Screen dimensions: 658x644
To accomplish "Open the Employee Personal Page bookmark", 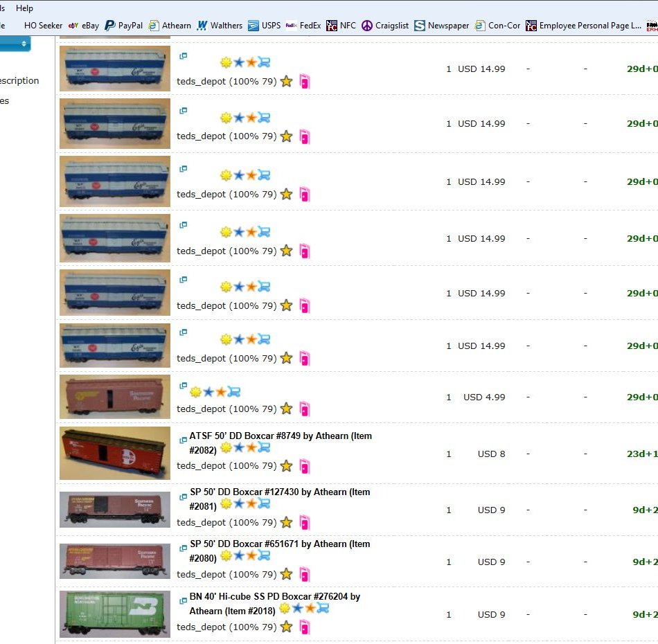I will click(584, 26).
